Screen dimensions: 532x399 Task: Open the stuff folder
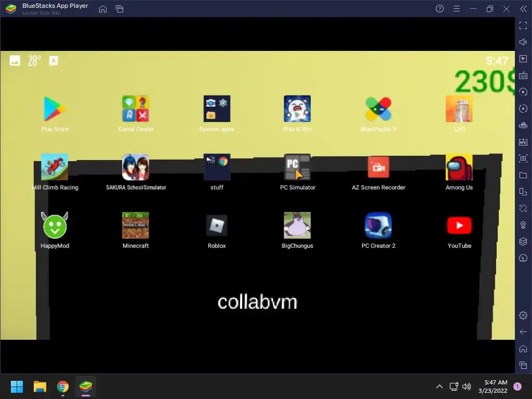tap(217, 167)
